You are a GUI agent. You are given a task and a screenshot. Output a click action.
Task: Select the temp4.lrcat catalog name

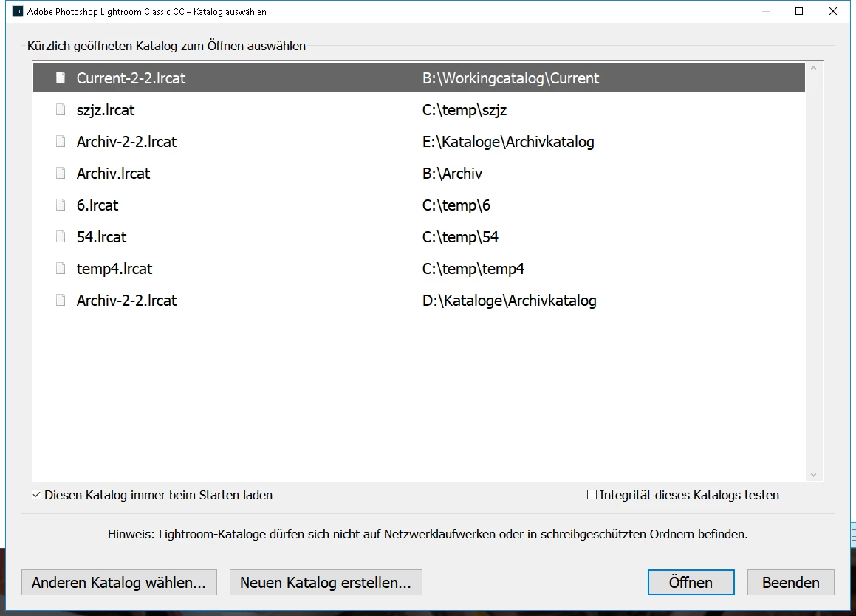[x=114, y=268]
